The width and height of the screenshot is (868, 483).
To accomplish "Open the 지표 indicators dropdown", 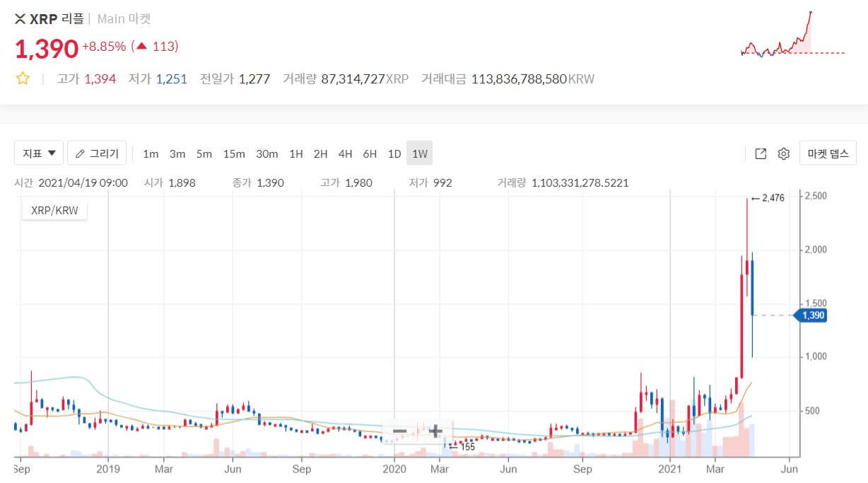I will (39, 153).
